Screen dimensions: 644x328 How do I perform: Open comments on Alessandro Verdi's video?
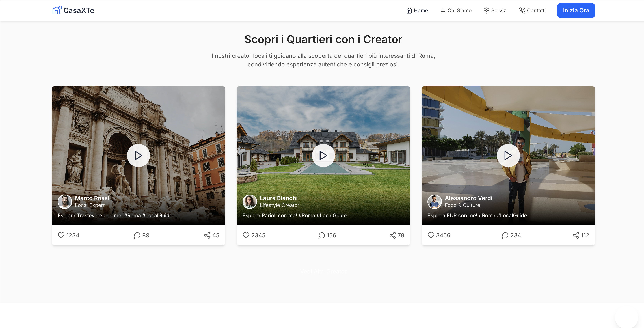tap(505, 235)
